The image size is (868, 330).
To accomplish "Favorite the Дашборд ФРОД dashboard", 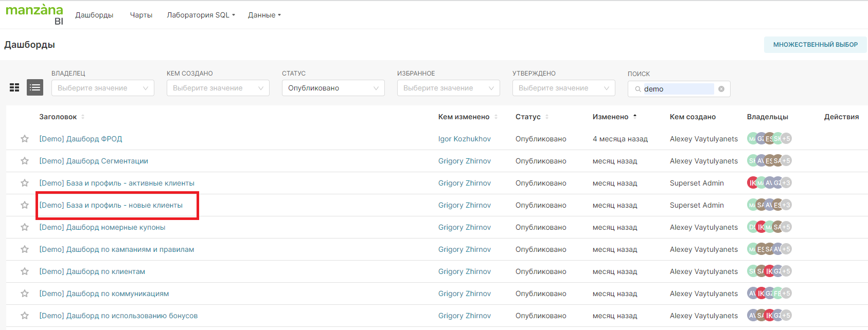I will 25,139.
